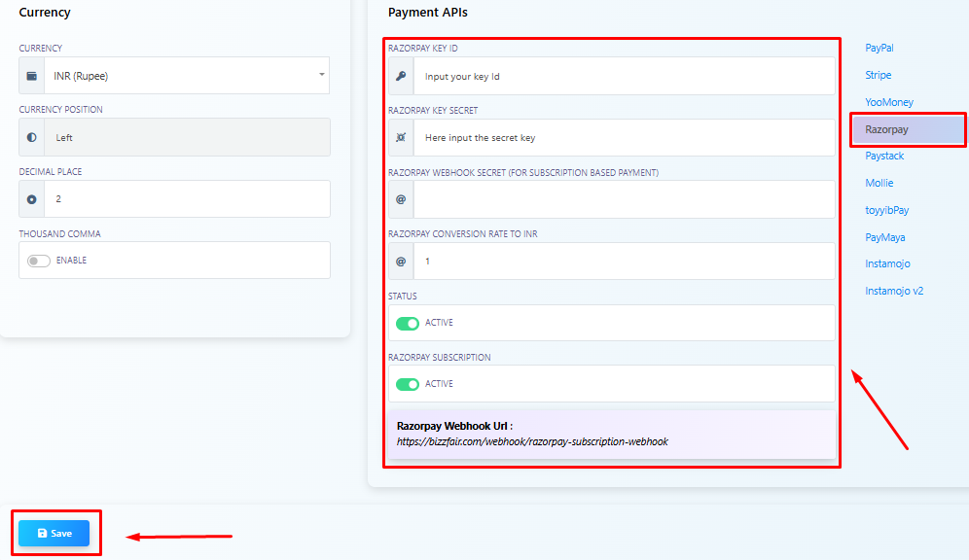Toggle the Thousand Comma Enable switch
The height and width of the screenshot is (560, 969).
pos(38,261)
